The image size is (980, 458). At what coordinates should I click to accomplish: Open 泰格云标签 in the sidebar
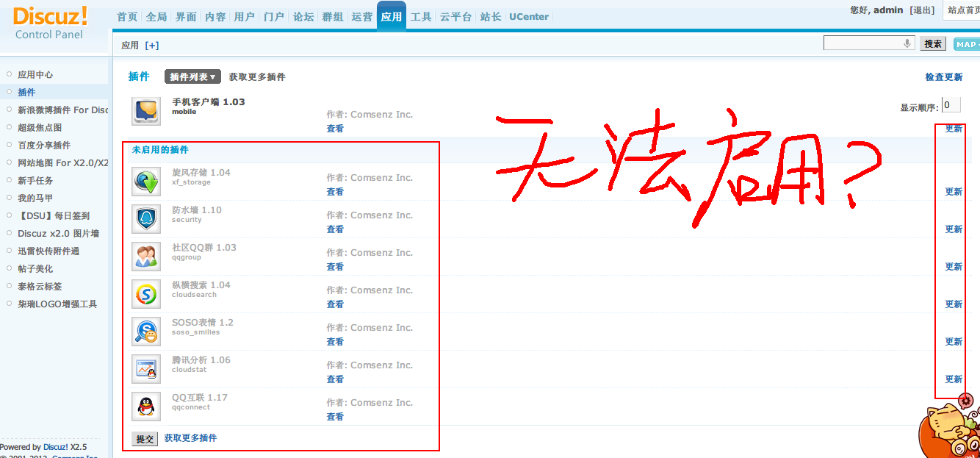40,286
